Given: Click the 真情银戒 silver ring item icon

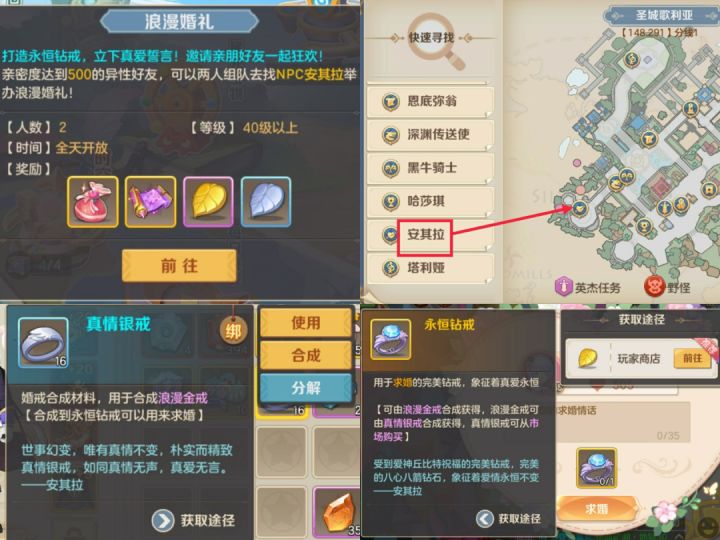Looking at the screenshot, I should [x=43, y=343].
